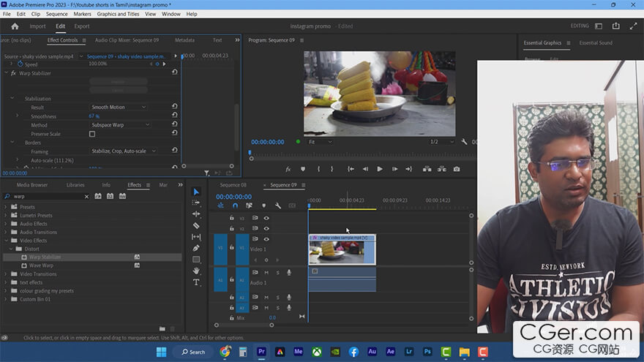The height and width of the screenshot is (362, 644).
Task: Open the Workspaces icon beside EDITING
Action: [x=599, y=26]
